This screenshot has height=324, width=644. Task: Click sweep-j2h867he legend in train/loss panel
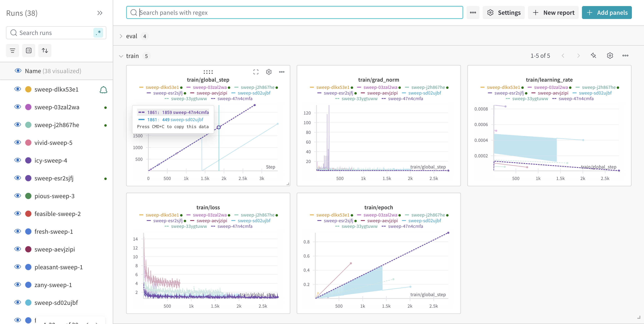(x=258, y=215)
